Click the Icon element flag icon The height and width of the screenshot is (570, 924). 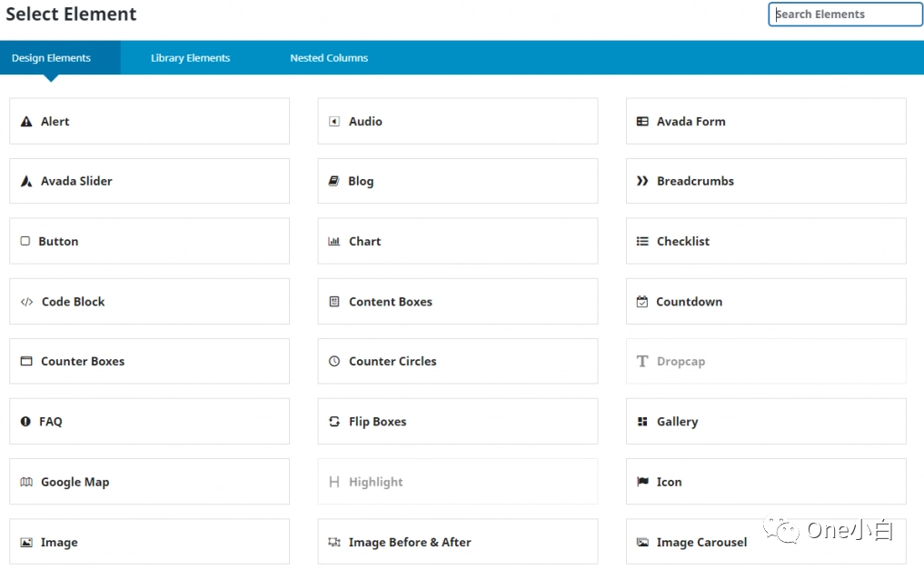click(642, 483)
